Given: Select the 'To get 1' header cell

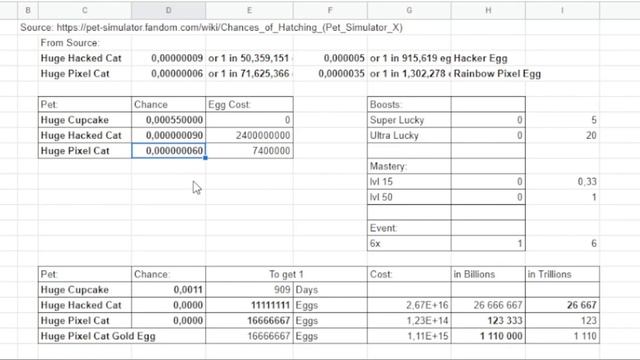Looking at the screenshot, I should point(286,274).
